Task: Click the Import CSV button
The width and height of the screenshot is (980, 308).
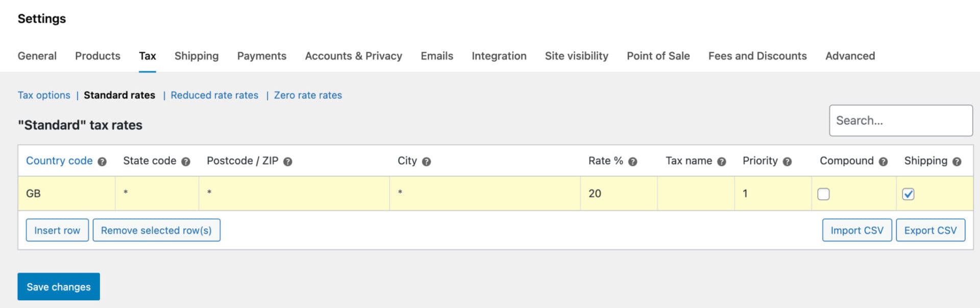Action: (857, 230)
